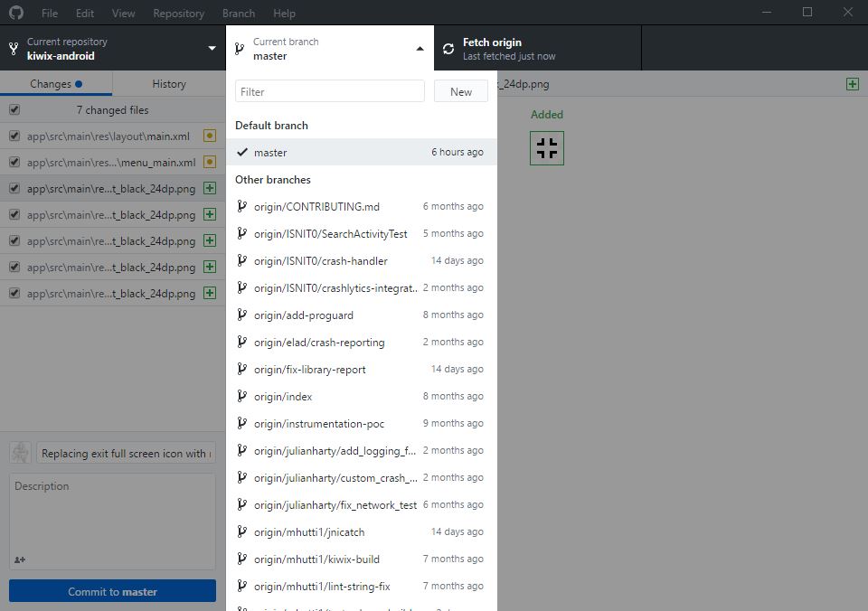Click the GitHub logo icon in title bar
This screenshot has width=868, height=611.
pyautogui.click(x=15, y=13)
